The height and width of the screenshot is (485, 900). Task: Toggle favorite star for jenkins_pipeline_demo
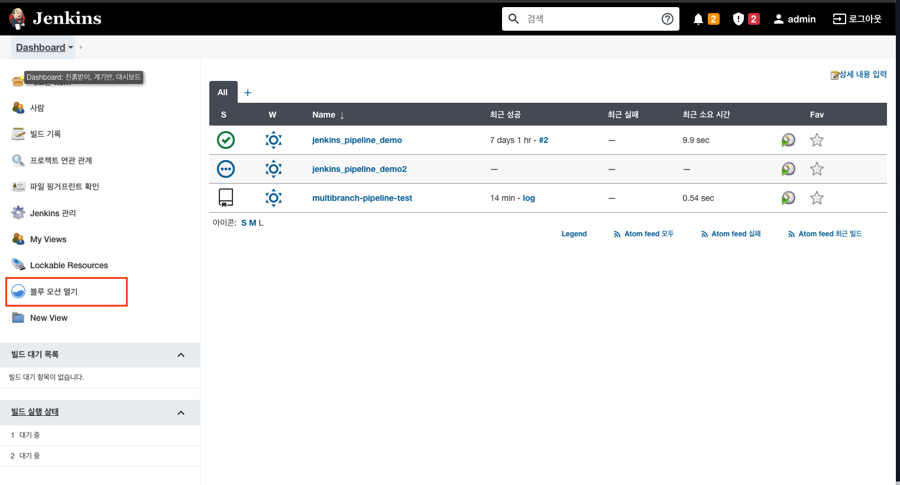pyautogui.click(x=817, y=140)
